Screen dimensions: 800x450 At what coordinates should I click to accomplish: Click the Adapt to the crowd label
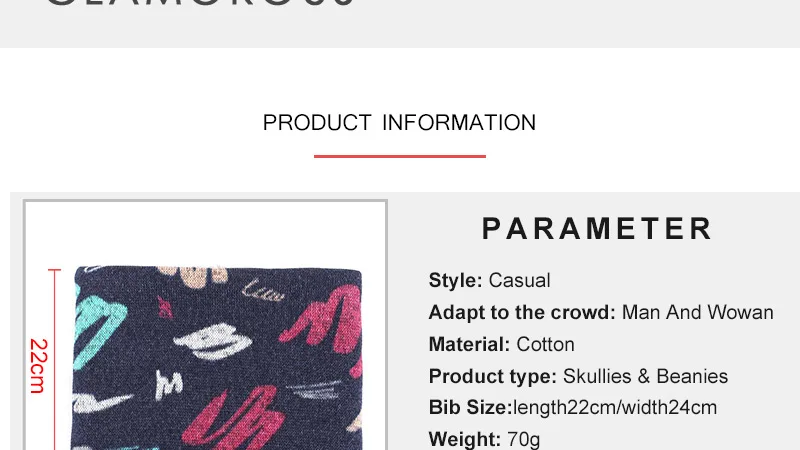522,312
